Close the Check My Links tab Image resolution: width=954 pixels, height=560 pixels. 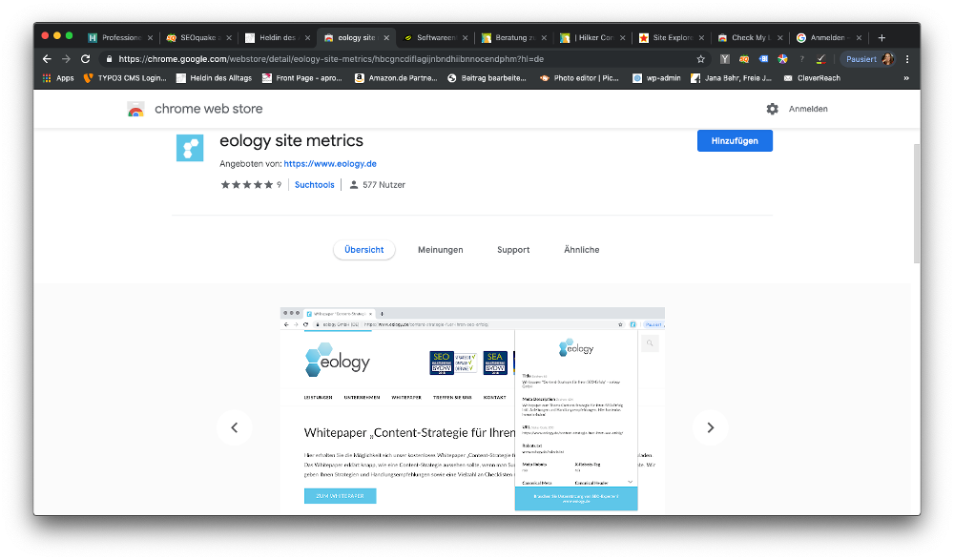click(x=780, y=38)
